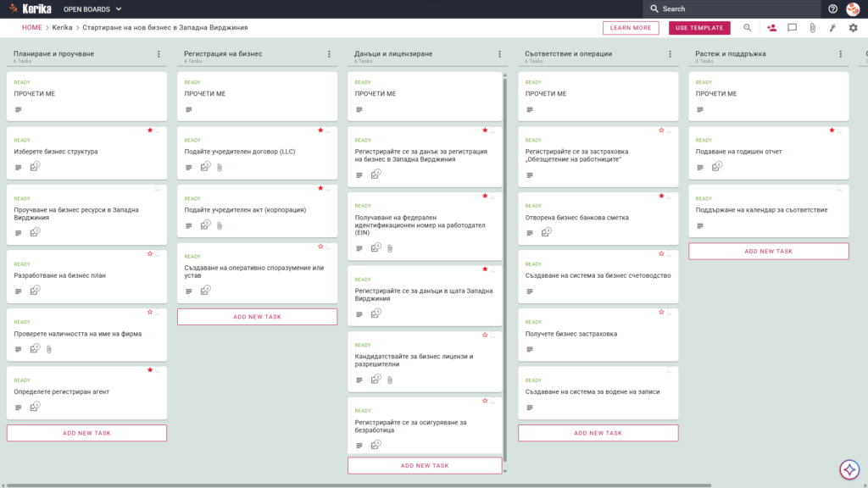Viewport: 868px width, 488px height.
Task: Toggle star on Създаване на оперативно споразумение card
Action: pyautogui.click(x=320, y=247)
